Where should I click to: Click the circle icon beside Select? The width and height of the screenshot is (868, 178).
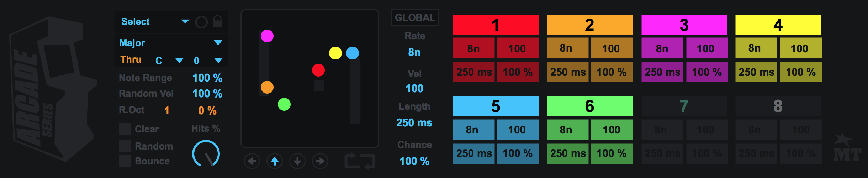[201, 22]
